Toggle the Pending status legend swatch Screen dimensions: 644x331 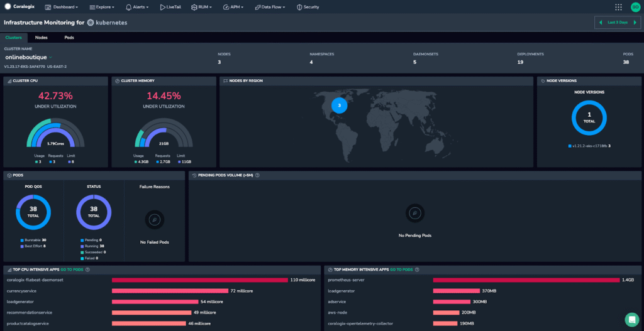(82, 240)
